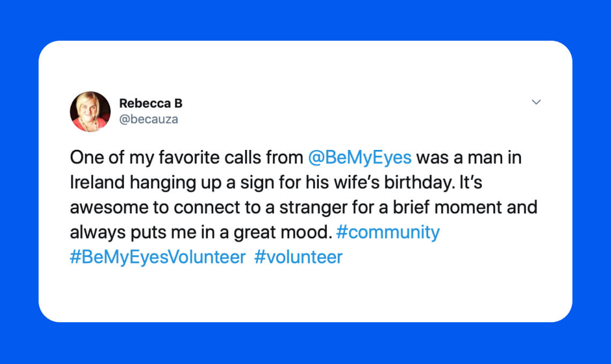Click Rebecca B's profile picture
Image resolution: width=611 pixels, height=364 pixels.
click(x=90, y=111)
